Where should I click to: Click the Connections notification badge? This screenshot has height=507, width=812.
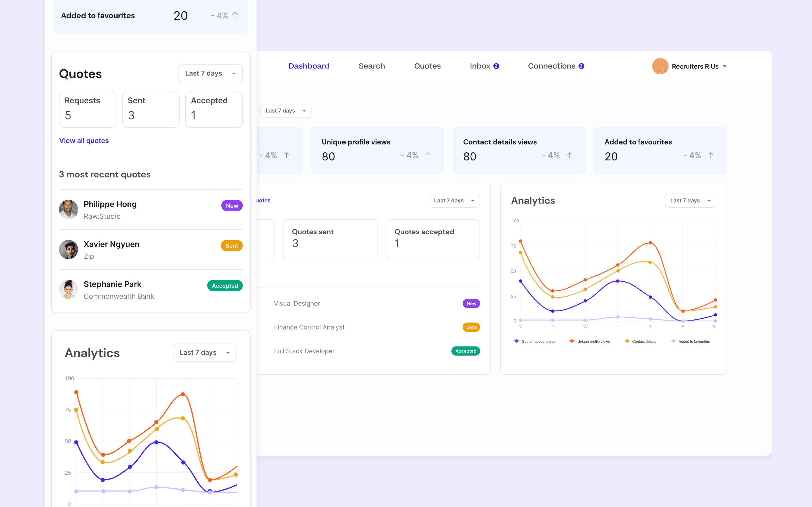tap(581, 66)
